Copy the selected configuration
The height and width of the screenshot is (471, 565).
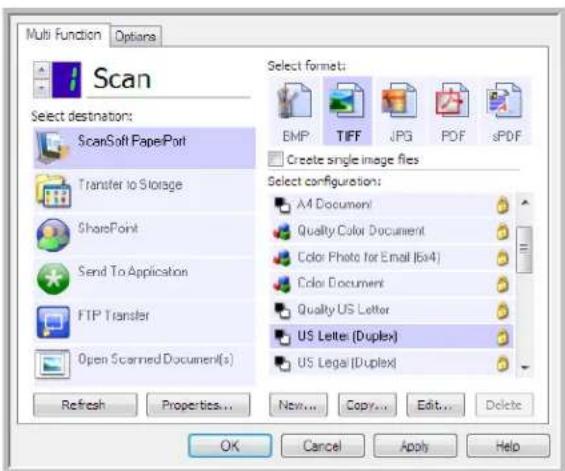pyautogui.click(x=367, y=405)
